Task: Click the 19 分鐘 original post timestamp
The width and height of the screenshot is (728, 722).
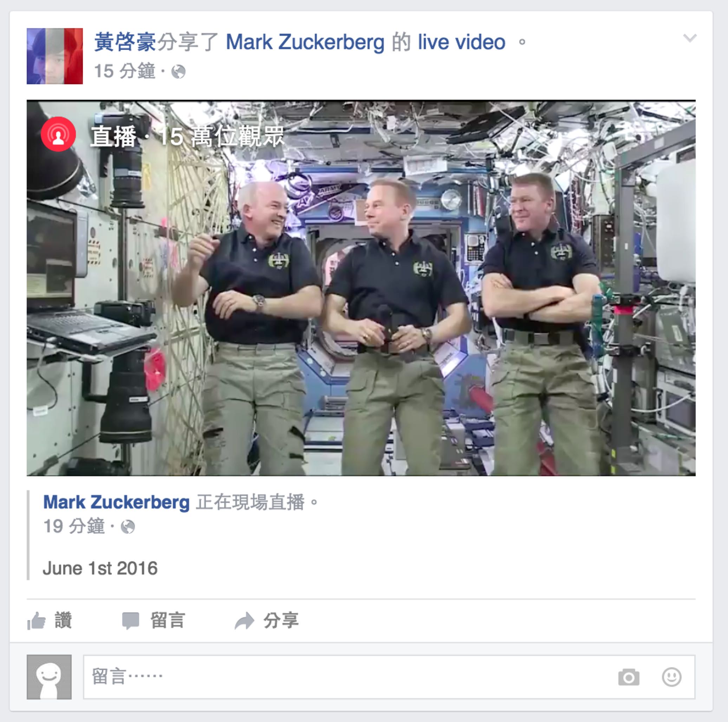Action: pyautogui.click(x=74, y=526)
